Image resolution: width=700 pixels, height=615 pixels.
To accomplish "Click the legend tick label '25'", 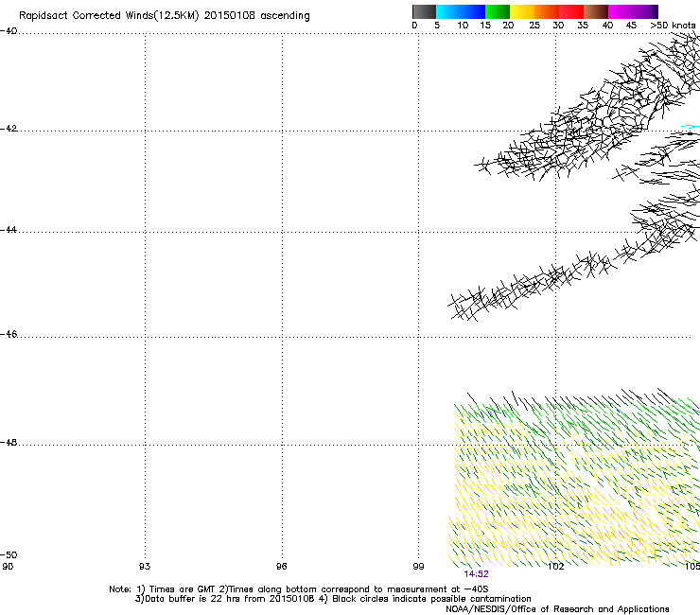I will coord(534,26).
